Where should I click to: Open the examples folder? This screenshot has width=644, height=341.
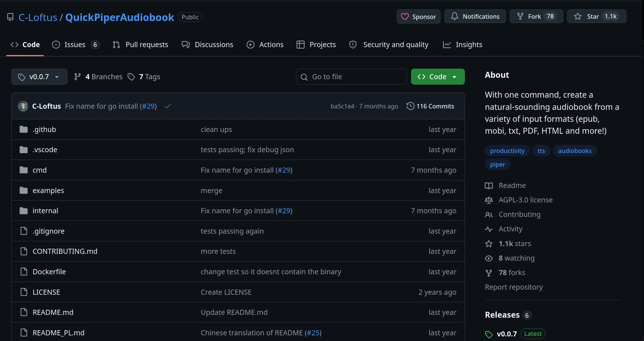pyautogui.click(x=48, y=191)
